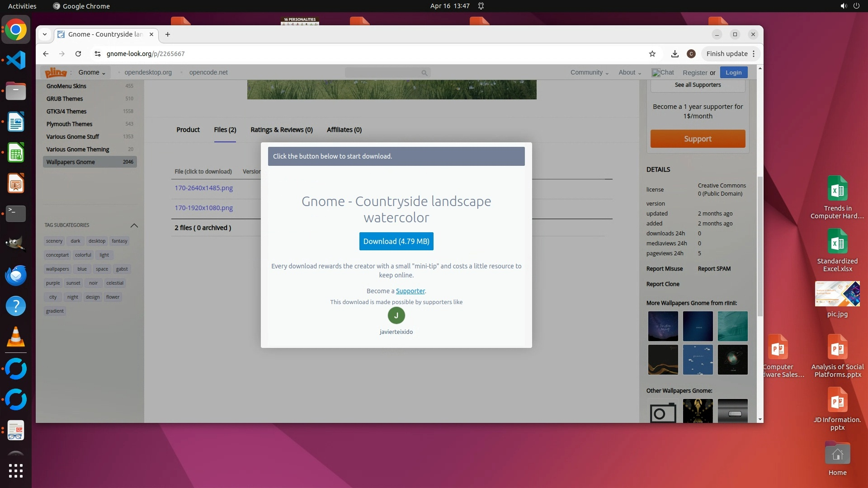Screen dimensions: 868x488
Task: Open the site information icon beside the URL
Action: (97, 54)
